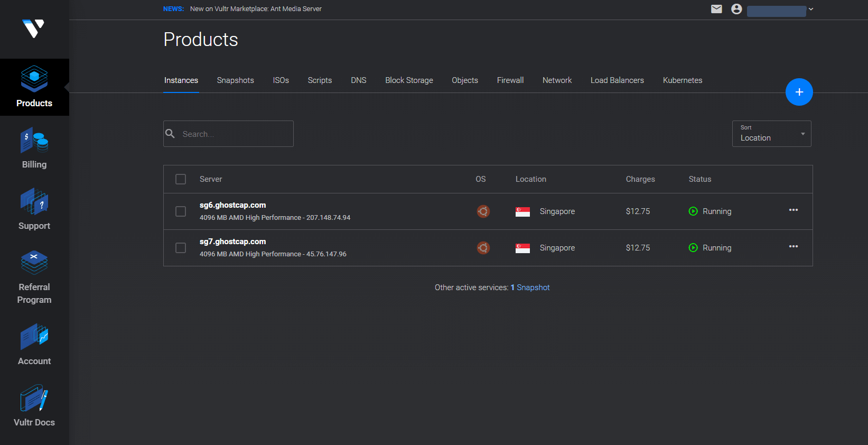Click the Products page heading

tap(201, 40)
